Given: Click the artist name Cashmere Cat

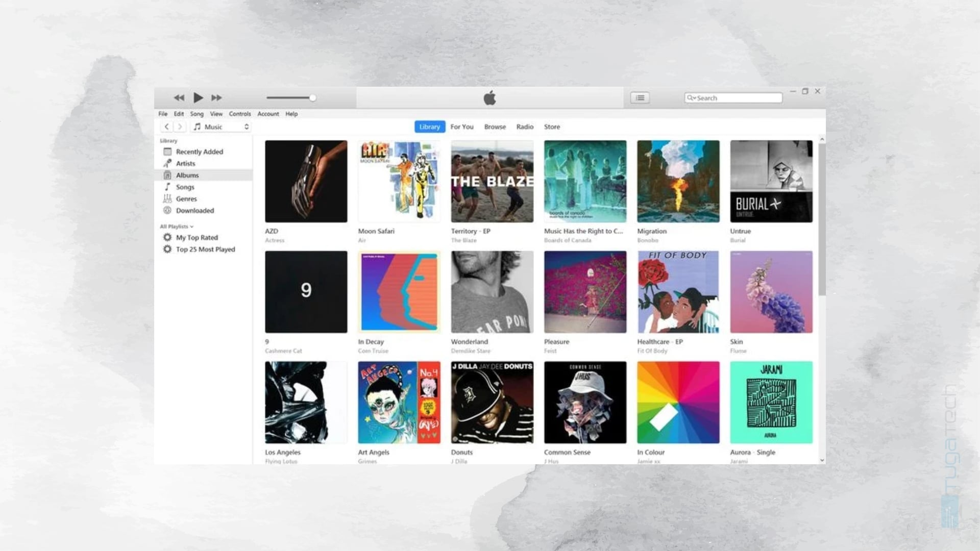Looking at the screenshot, I should [x=283, y=351].
